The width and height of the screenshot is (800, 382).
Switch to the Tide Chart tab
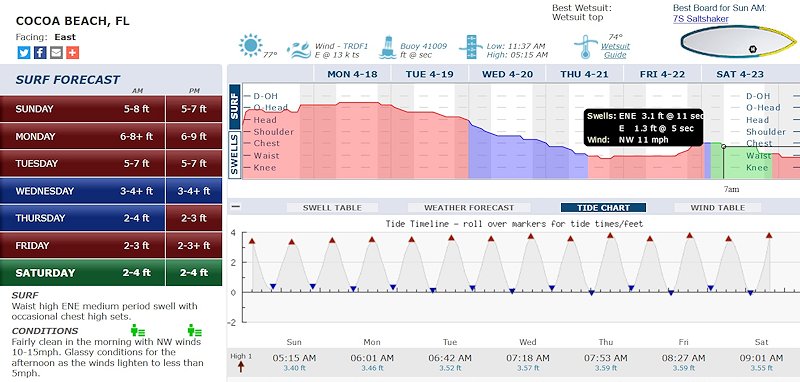tap(603, 208)
